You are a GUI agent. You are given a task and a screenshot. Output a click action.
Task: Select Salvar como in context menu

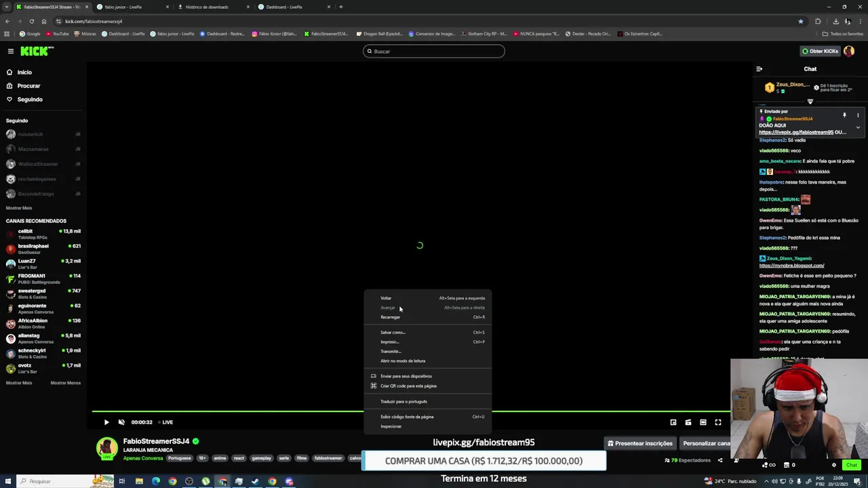(427, 332)
